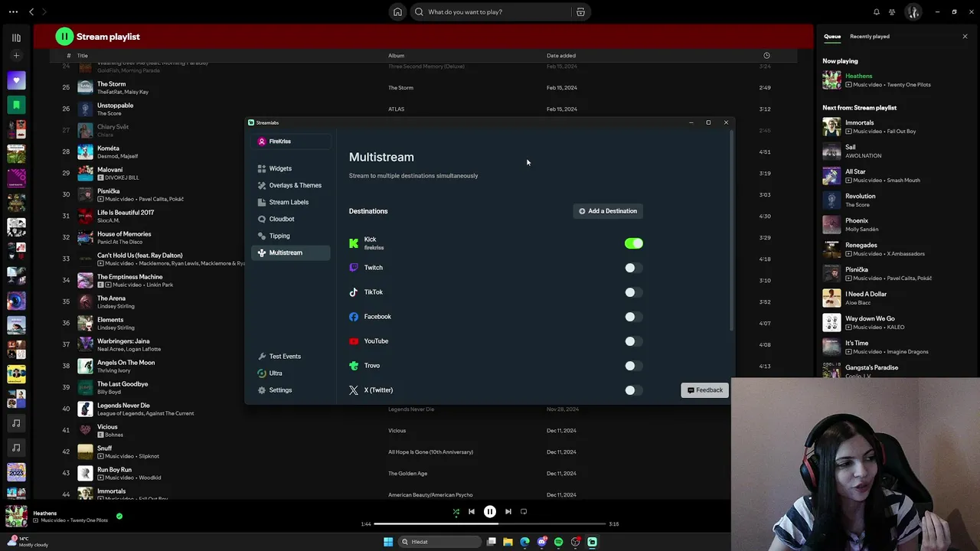Open the Feedback button

coord(704,390)
